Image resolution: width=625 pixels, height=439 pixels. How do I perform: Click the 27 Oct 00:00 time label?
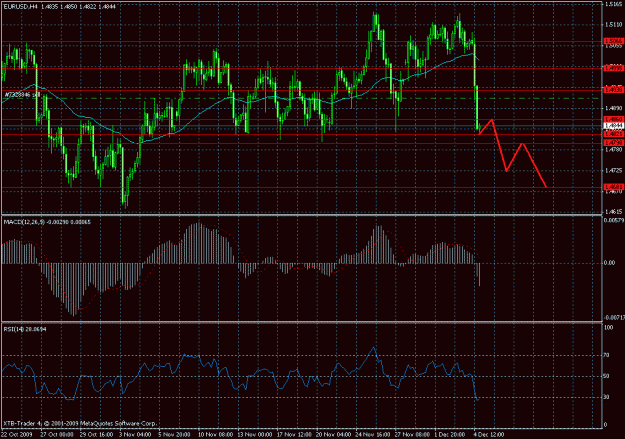(x=57, y=434)
